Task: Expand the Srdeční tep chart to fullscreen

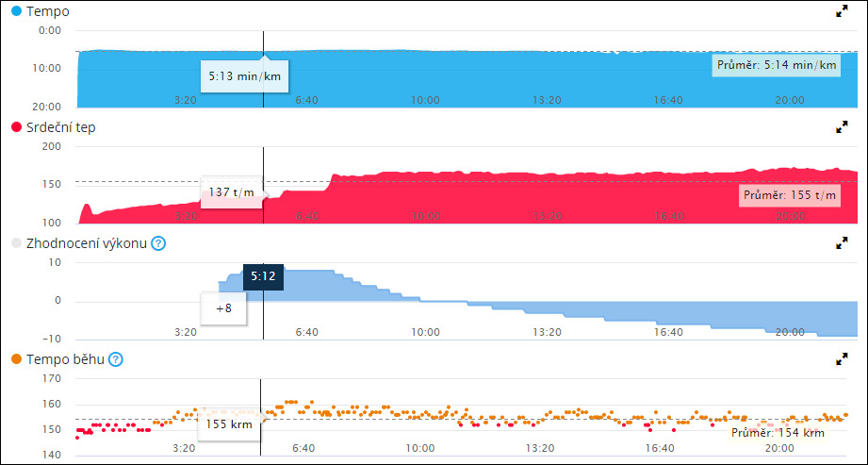Action: pyautogui.click(x=842, y=127)
